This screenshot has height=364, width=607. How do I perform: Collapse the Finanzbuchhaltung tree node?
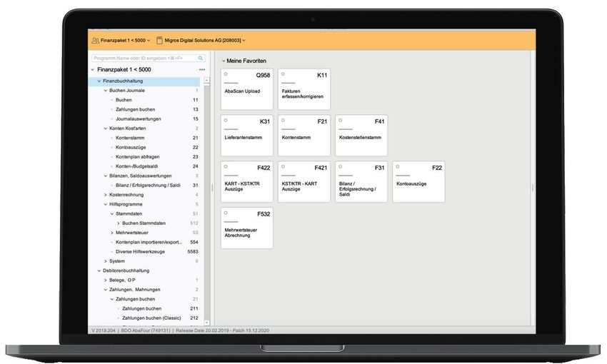pos(99,81)
